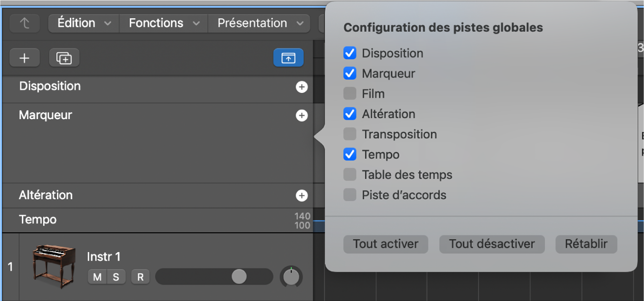Click the add track plus icon
The image size is (644, 301).
(x=24, y=58)
